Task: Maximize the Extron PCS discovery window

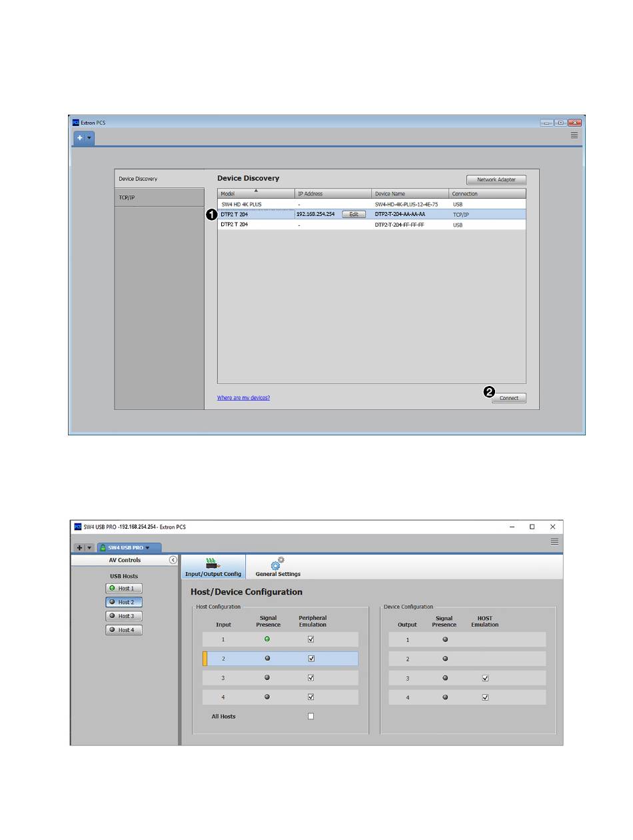Action: pyautogui.click(x=561, y=123)
